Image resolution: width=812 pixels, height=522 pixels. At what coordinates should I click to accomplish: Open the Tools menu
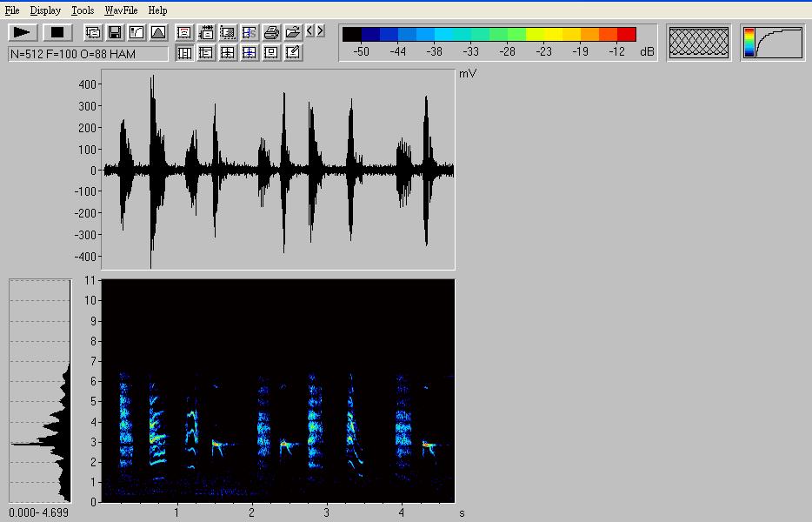(x=83, y=10)
